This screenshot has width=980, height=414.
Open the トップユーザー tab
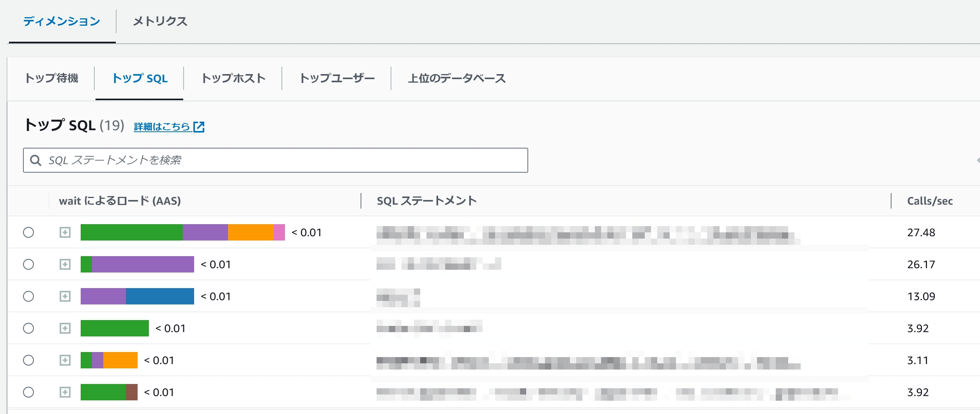coord(337,78)
